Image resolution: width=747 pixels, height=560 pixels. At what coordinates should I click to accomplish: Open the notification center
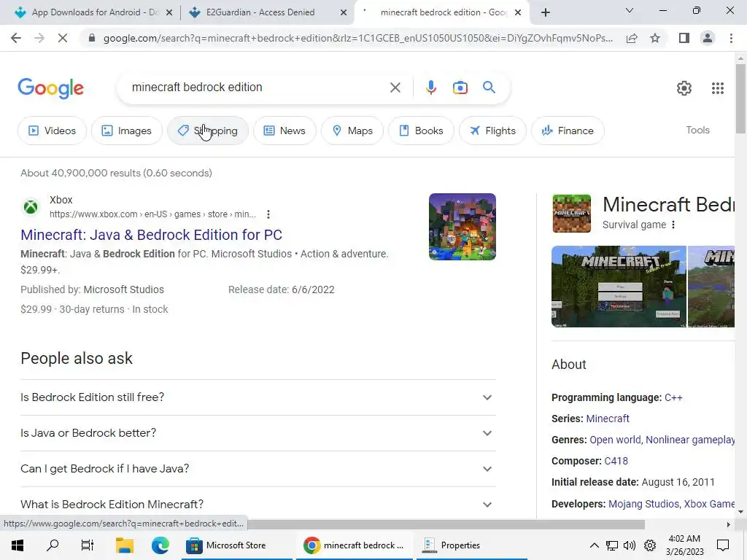pyautogui.click(x=723, y=545)
